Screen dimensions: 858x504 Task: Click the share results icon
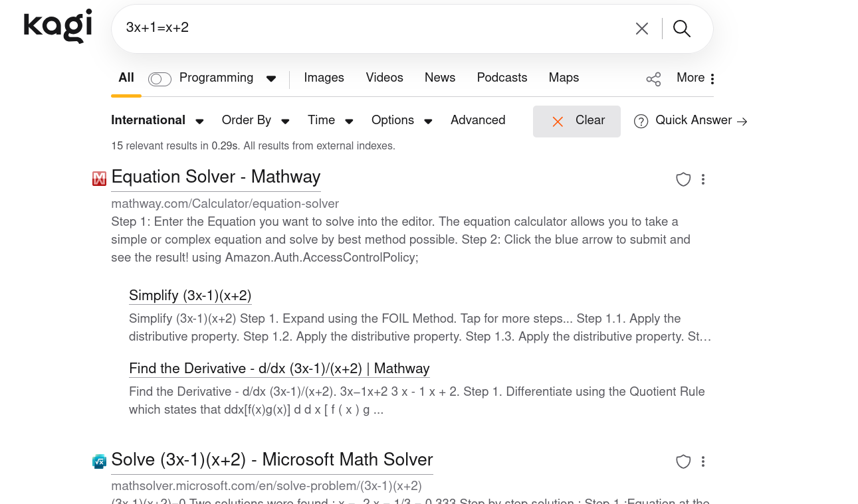[653, 79]
